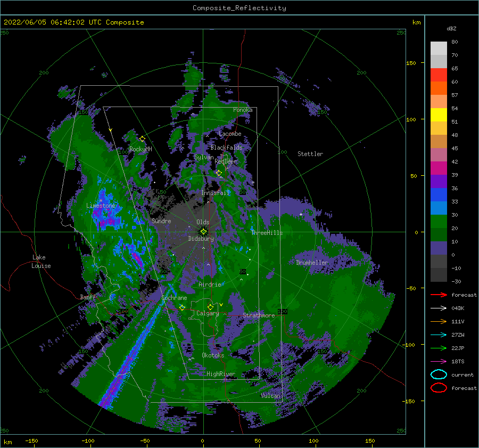This screenshot has width=479, height=448.
Task: Select the yellow 54 dBZ color swatch
Action: click(x=439, y=115)
